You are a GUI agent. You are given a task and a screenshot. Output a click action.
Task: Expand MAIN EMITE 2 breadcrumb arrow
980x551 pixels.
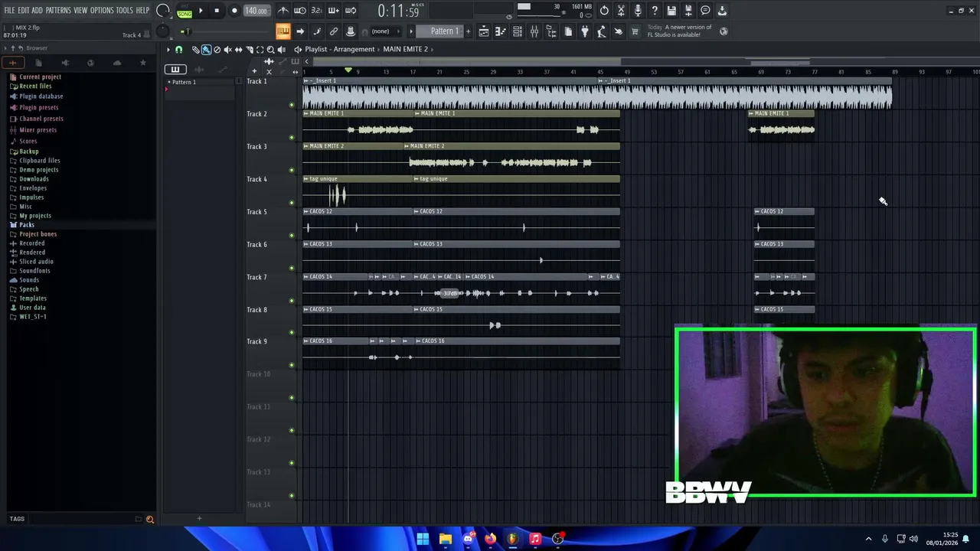[x=433, y=49]
